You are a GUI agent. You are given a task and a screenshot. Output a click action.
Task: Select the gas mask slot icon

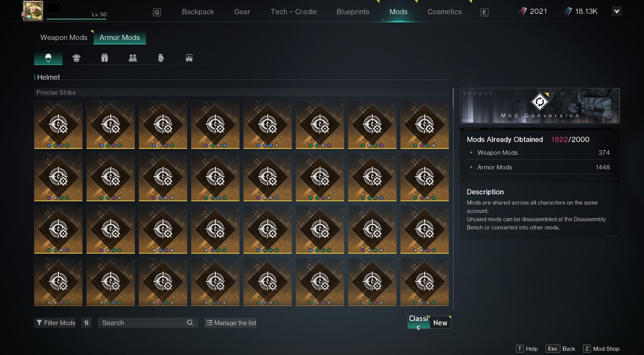click(x=189, y=58)
